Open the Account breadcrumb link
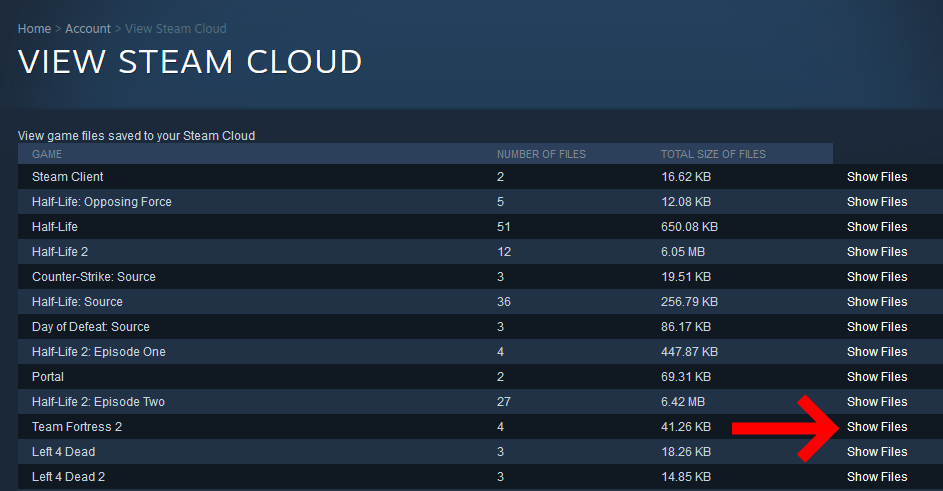 [87, 29]
